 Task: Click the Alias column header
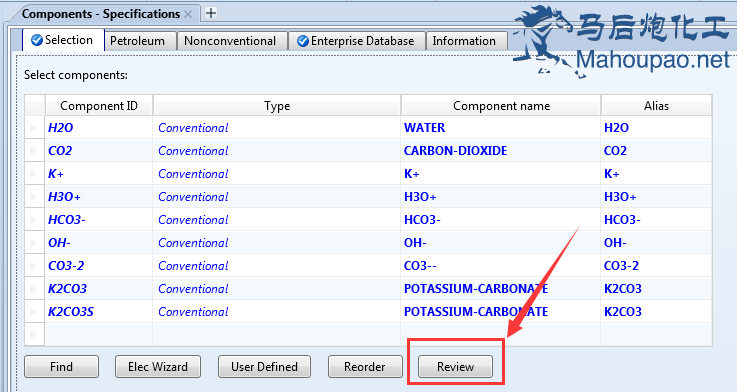(x=656, y=106)
